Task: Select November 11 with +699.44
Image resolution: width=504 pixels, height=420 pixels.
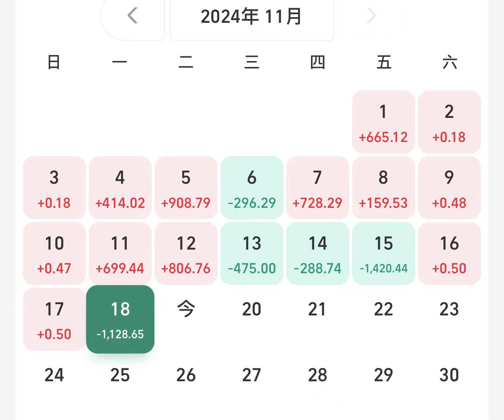Action: tap(120, 253)
